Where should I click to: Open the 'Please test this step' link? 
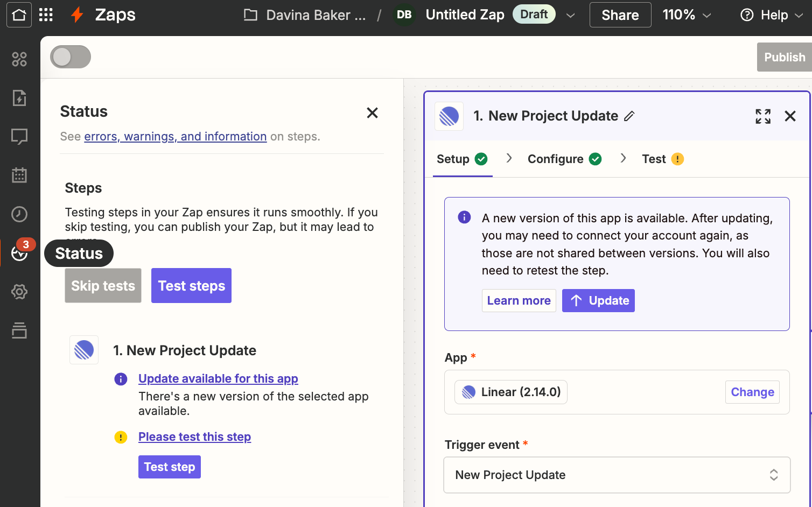click(x=194, y=436)
